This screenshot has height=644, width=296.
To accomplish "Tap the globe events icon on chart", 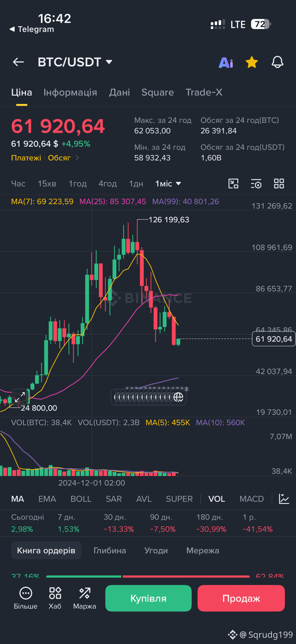I will coord(178,397).
